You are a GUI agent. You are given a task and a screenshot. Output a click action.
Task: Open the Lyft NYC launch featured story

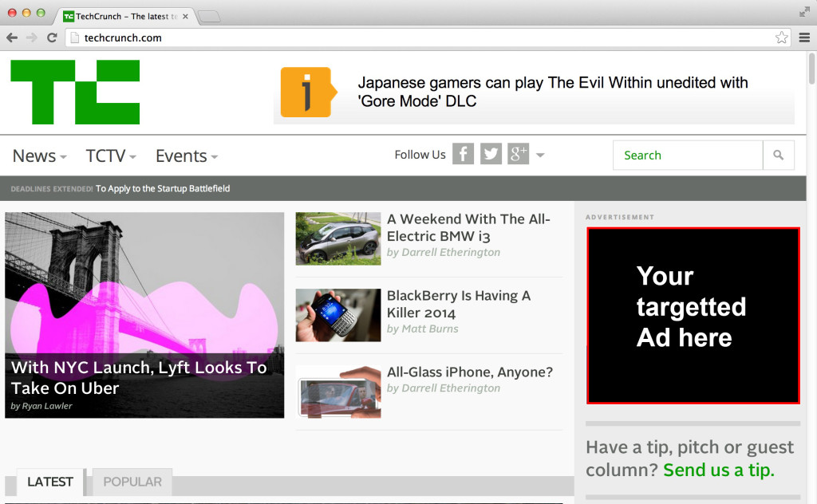(x=144, y=314)
